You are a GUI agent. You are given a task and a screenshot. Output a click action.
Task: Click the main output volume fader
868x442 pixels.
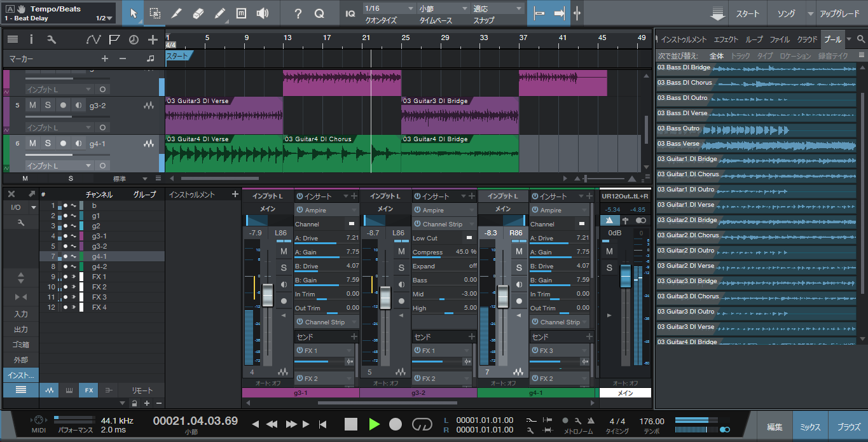(625, 276)
